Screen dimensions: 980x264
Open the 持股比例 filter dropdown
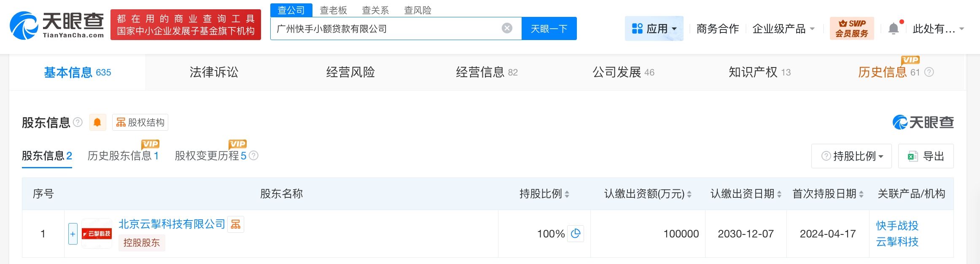851,156
